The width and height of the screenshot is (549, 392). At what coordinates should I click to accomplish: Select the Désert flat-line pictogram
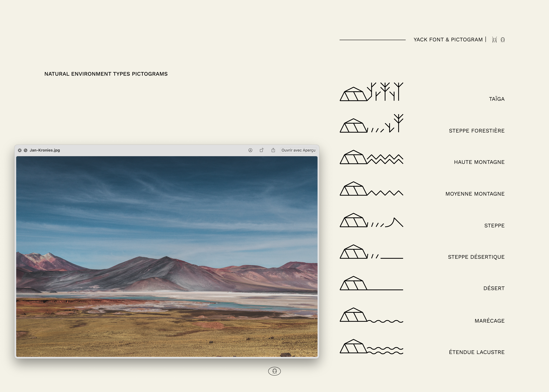[x=371, y=284]
